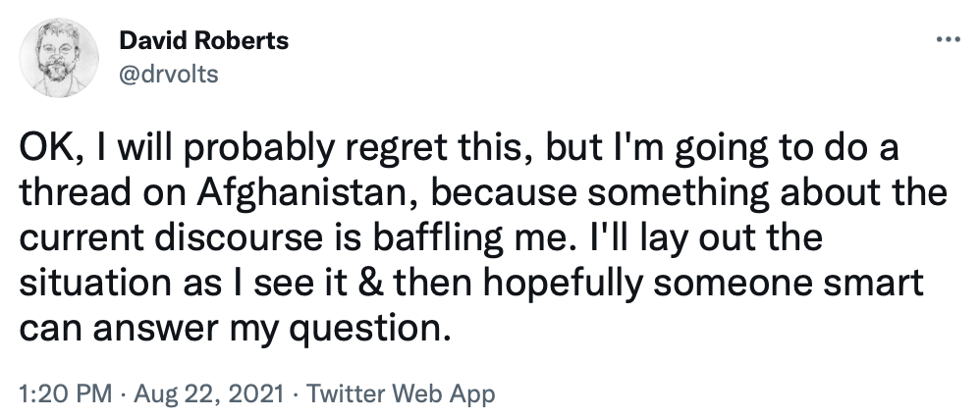Click the 1:20 PM timestamp

click(x=64, y=395)
